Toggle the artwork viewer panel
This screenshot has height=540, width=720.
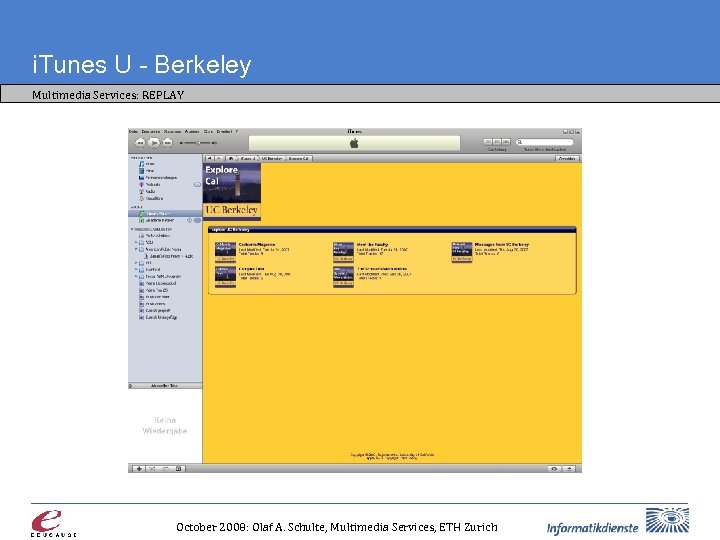pyautogui.click(x=179, y=469)
